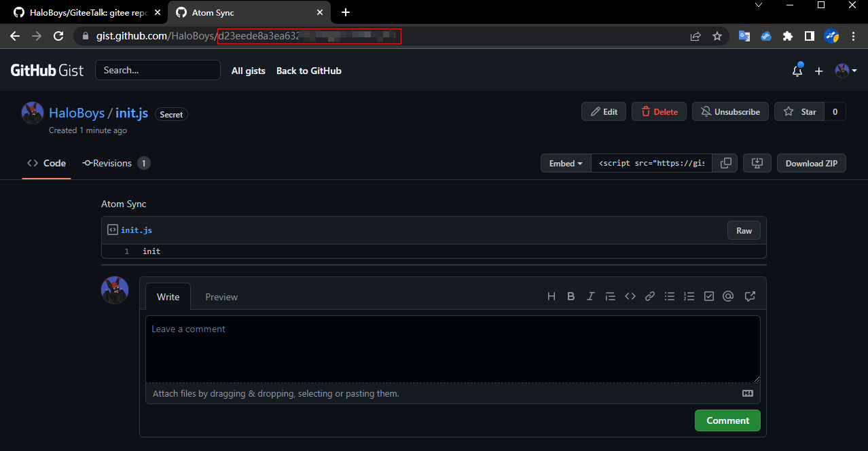Click the Markdown supported icon
This screenshot has width=868, height=451.
(x=748, y=393)
